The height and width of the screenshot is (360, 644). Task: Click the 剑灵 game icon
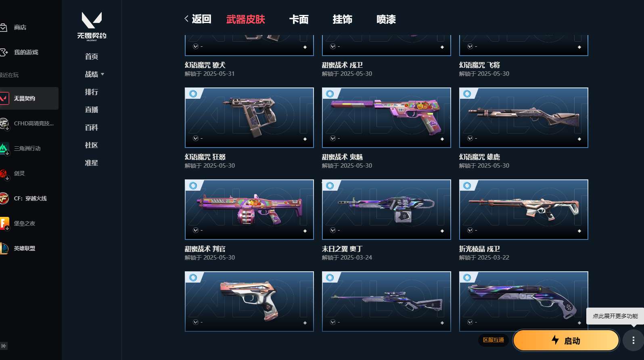[x=4, y=173]
